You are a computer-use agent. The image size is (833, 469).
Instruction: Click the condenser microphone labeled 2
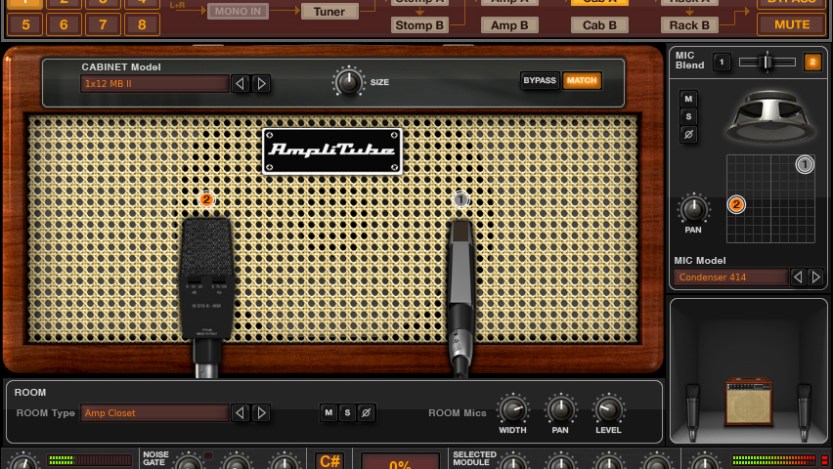[x=206, y=280]
